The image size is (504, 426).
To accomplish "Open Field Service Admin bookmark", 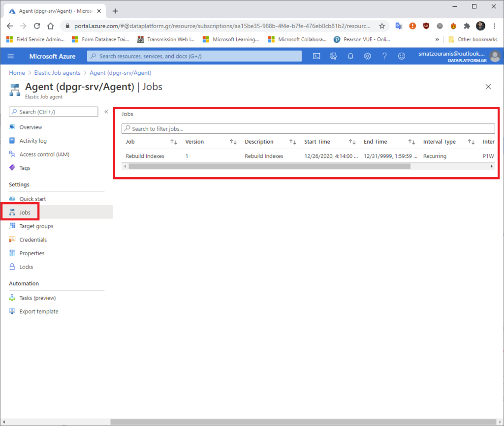I will [x=35, y=39].
